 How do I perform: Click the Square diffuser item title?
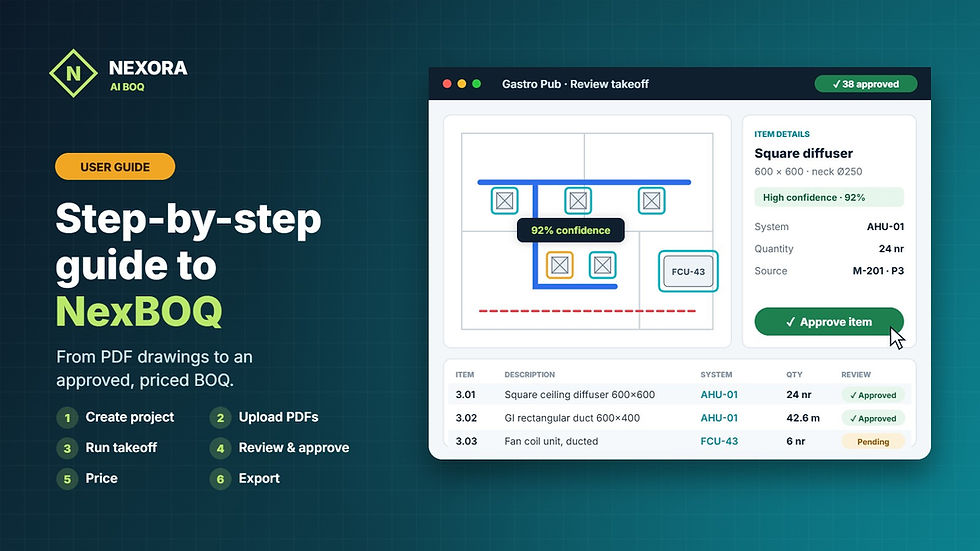803,153
